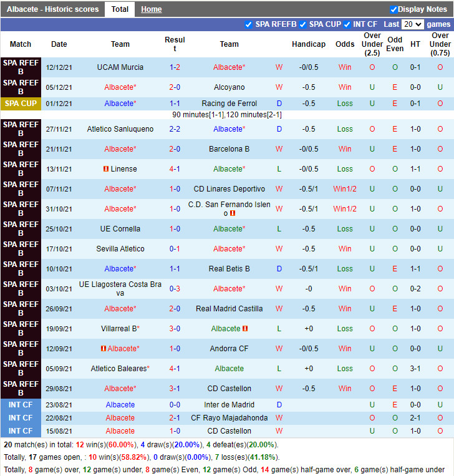Click INT CF label on 23/08/21 row

21,405
